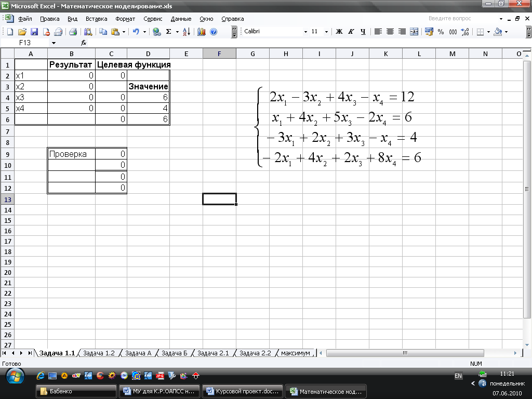Click the fx insert function button
The height and width of the screenshot is (399, 532).
pos(84,43)
